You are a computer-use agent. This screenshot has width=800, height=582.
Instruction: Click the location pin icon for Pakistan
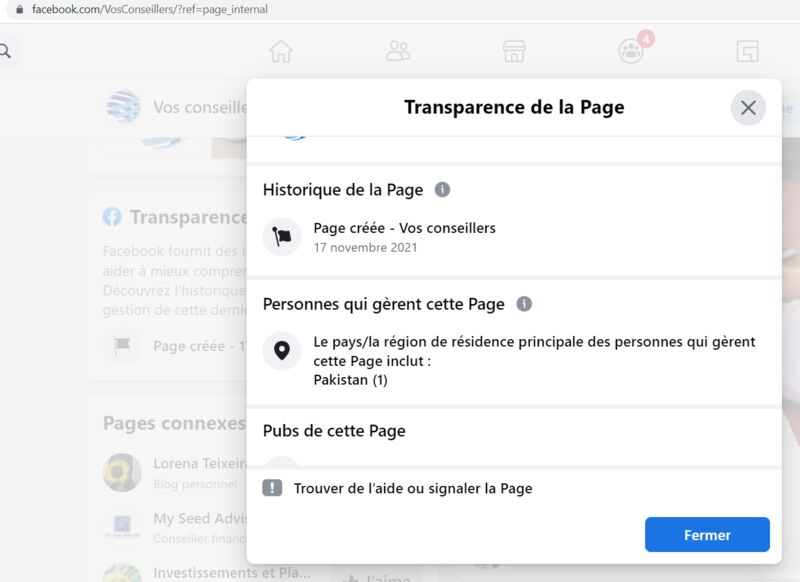pyautogui.click(x=282, y=351)
